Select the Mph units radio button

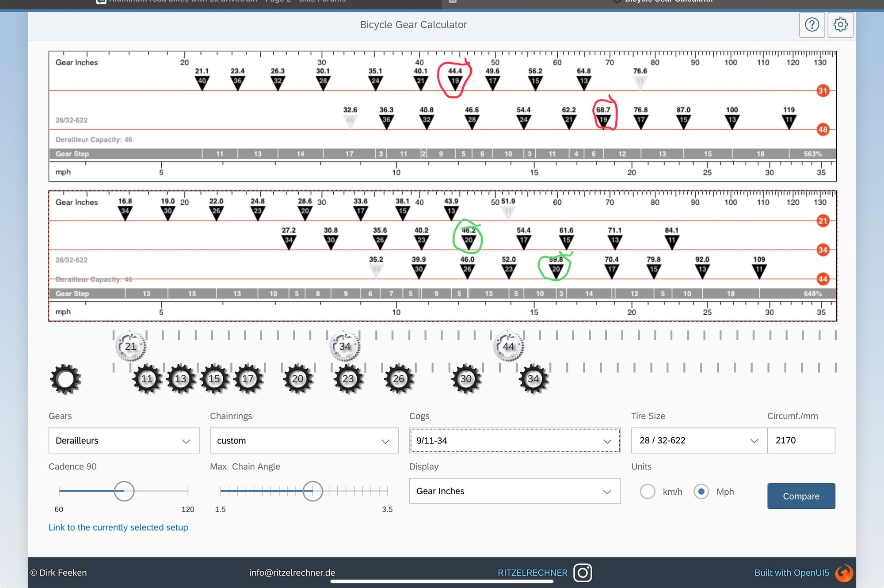click(x=701, y=492)
